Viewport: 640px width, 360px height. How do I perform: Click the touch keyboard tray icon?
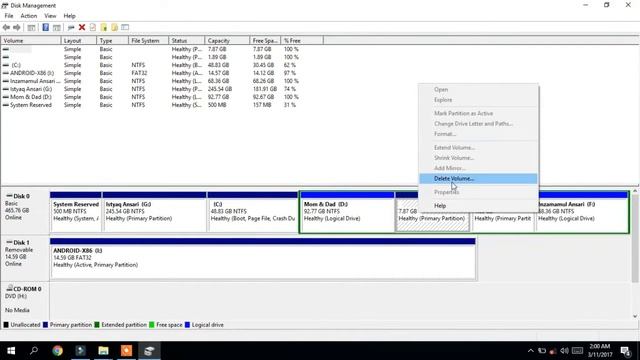[577, 351]
